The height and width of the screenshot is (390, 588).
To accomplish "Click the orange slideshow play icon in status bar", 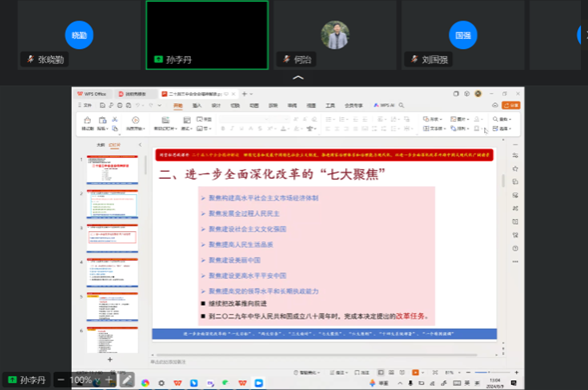I will pyautogui.click(x=416, y=372).
